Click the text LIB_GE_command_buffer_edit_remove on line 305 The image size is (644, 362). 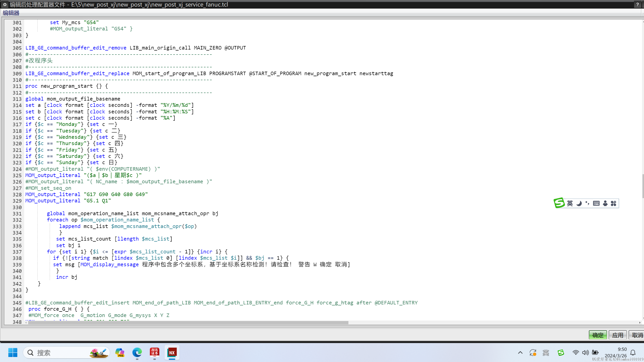(x=76, y=48)
